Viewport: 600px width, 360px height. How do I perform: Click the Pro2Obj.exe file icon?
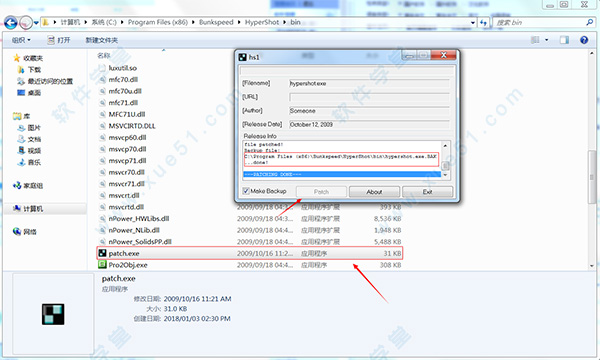click(102, 264)
